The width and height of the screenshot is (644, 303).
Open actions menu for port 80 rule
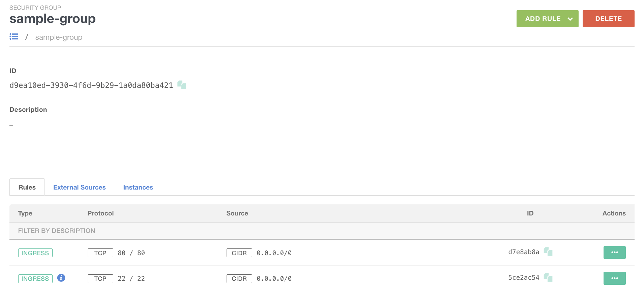click(x=614, y=252)
